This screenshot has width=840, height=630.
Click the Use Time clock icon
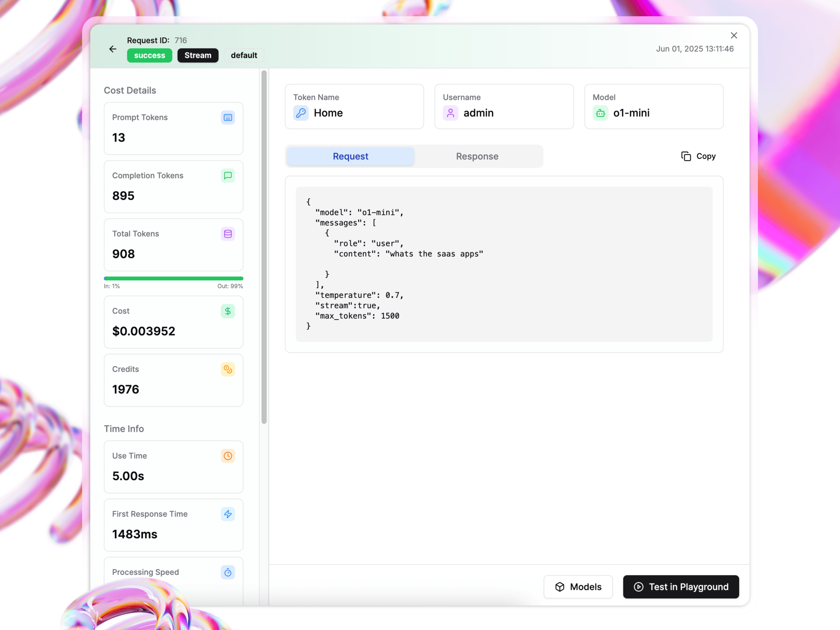point(228,456)
